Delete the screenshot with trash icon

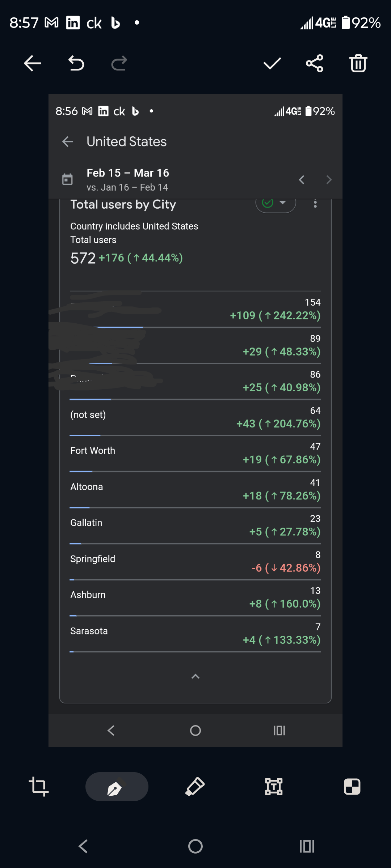(x=358, y=64)
